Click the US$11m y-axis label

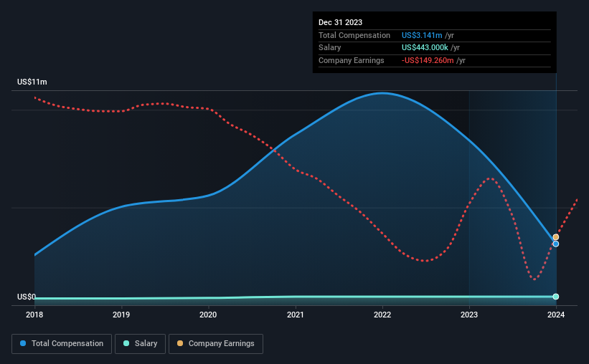tap(32, 82)
